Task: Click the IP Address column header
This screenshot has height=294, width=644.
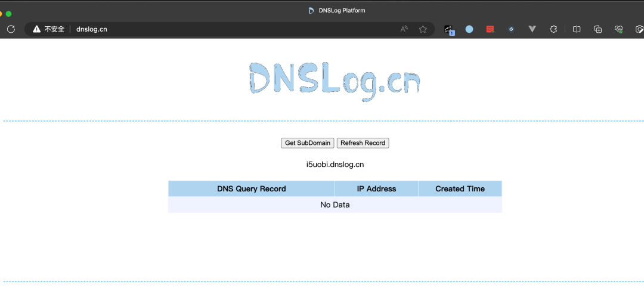Action: tap(377, 189)
